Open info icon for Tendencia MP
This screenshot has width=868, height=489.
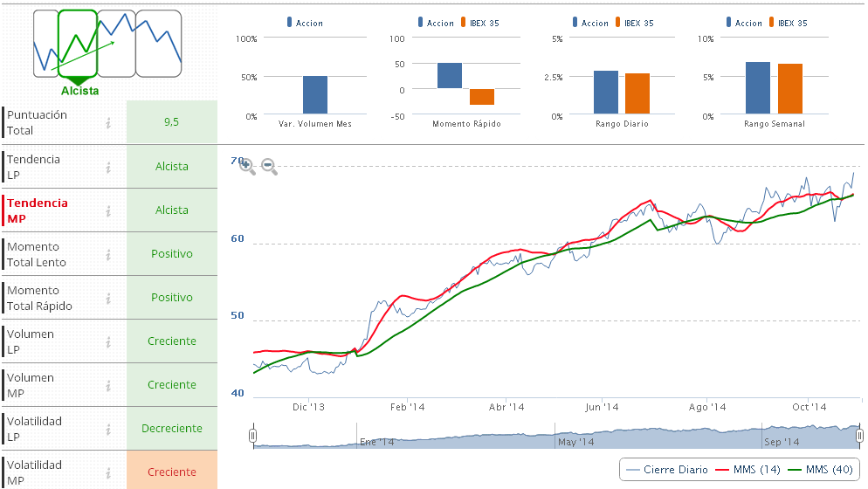tap(108, 210)
